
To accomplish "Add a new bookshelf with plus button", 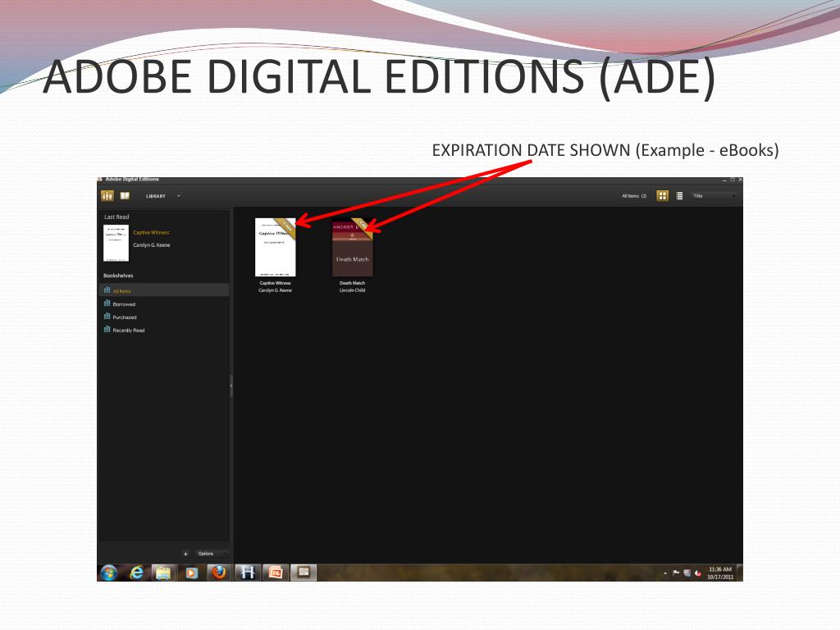I will 186,554.
